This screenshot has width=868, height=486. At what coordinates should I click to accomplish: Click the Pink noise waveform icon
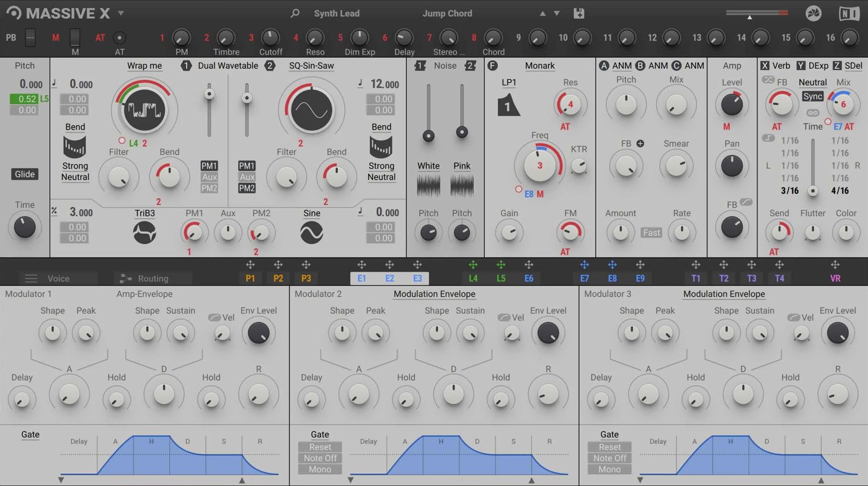click(462, 185)
